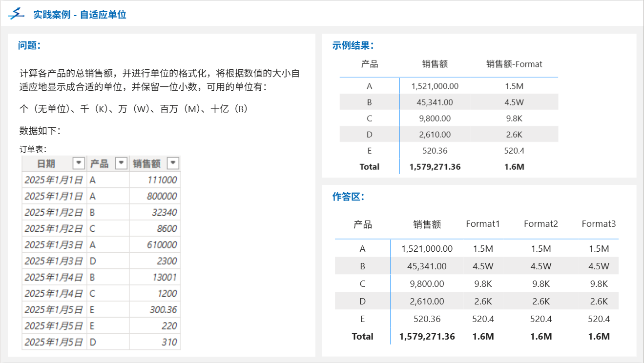644x363 pixels.
Task: Select the 610000 cell in the order table
Action: (155, 244)
